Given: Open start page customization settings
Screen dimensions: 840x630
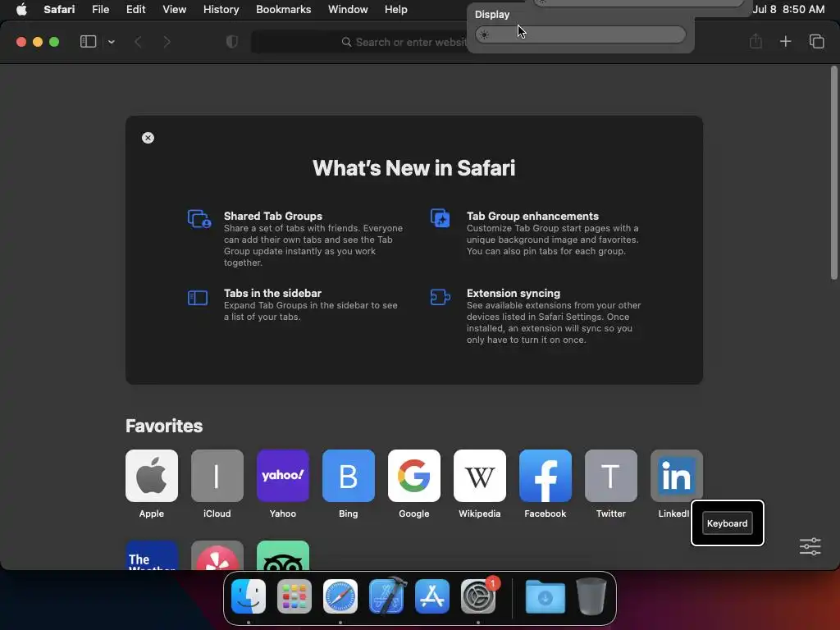Looking at the screenshot, I should pyautogui.click(x=810, y=546).
